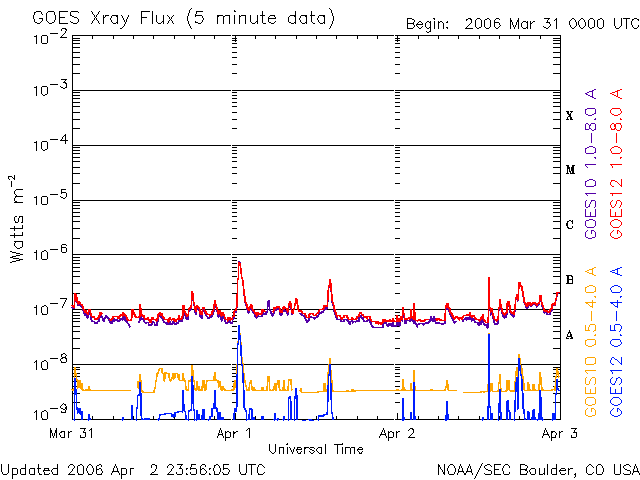
Task: Click the 'NOAA/SEC Boulder, CO USA' credit text
Action: 537,468
